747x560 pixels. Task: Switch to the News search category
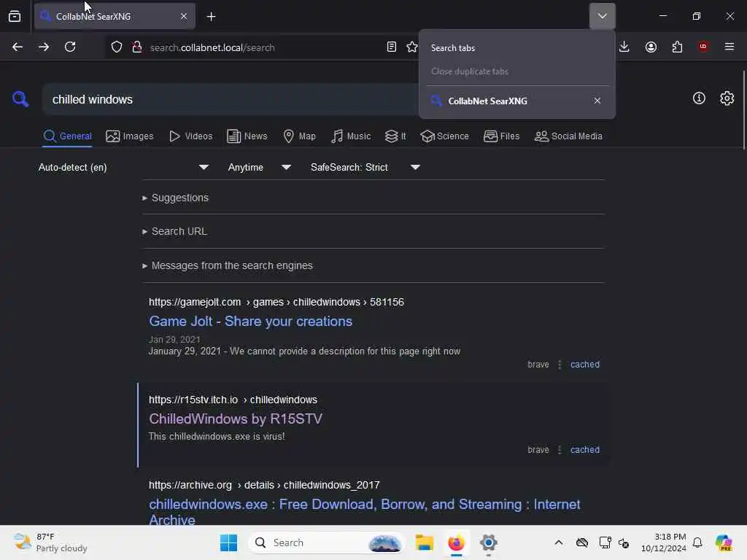247,136
